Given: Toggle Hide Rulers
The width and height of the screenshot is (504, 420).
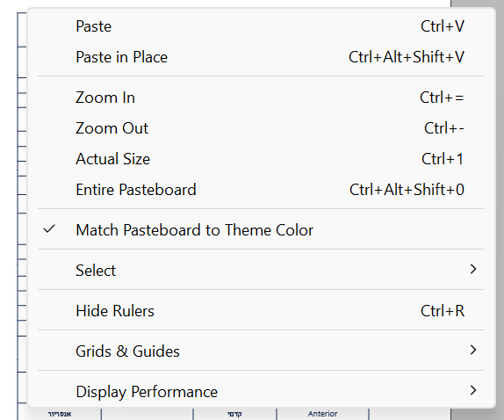Looking at the screenshot, I should pyautogui.click(x=261, y=311).
